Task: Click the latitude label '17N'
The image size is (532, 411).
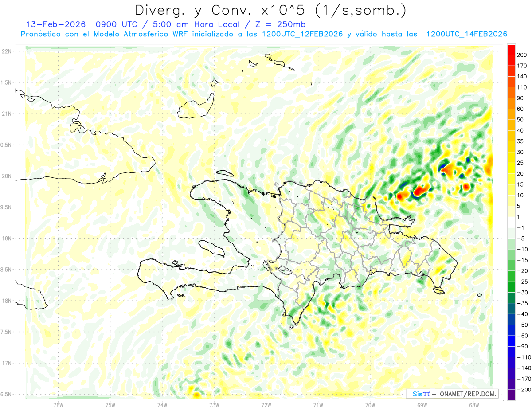Action: click(7, 363)
